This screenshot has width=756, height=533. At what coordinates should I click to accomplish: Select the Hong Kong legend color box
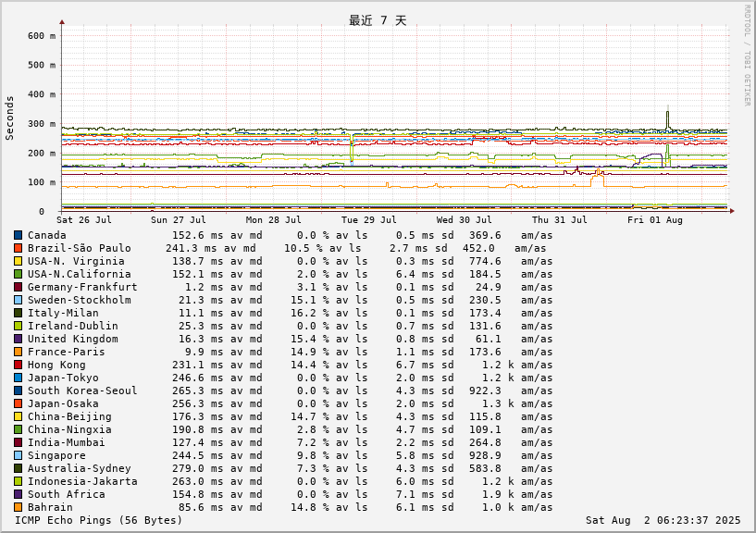tap(18, 365)
